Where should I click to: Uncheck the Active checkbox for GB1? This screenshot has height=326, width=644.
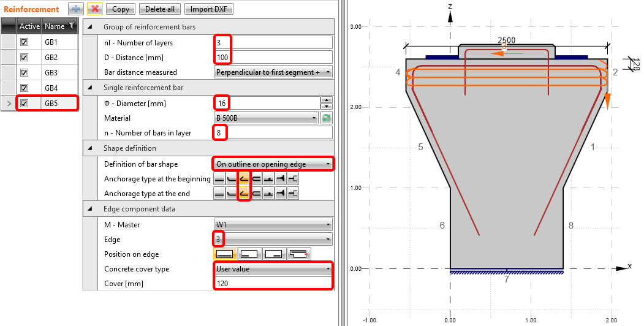pyautogui.click(x=25, y=42)
